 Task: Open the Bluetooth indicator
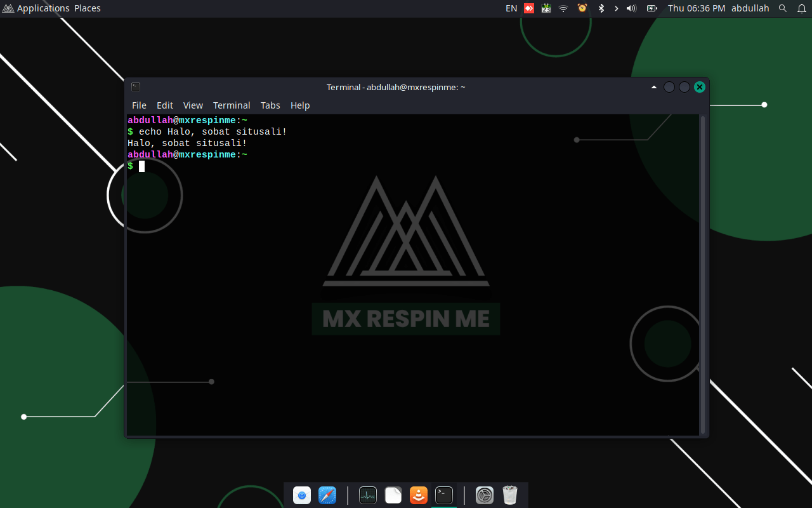tap(601, 8)
